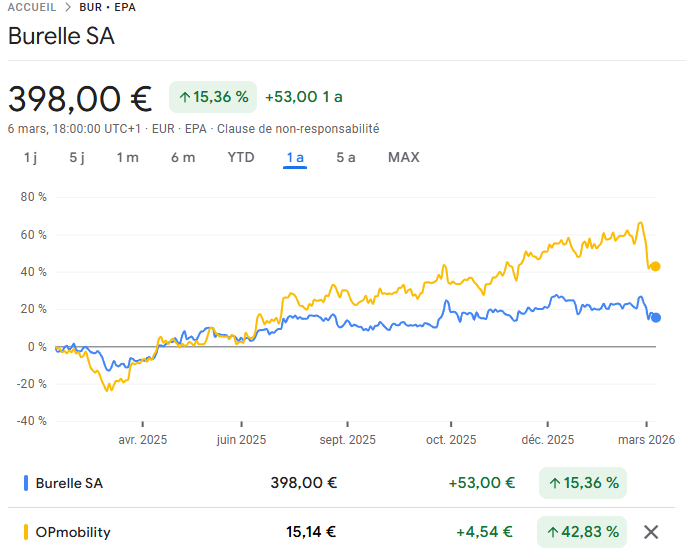Click the blue endpoint dot on chart

point(656,318)
